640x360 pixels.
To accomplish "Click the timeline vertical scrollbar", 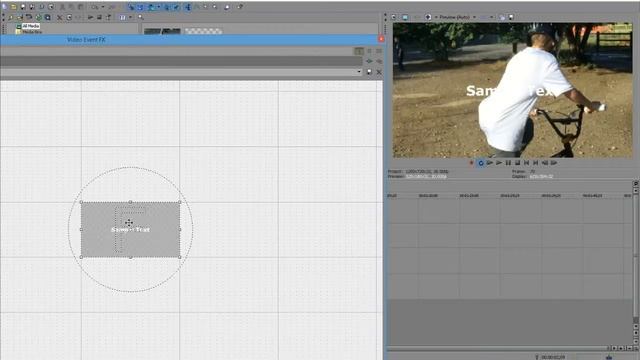I will pos(636,257).
